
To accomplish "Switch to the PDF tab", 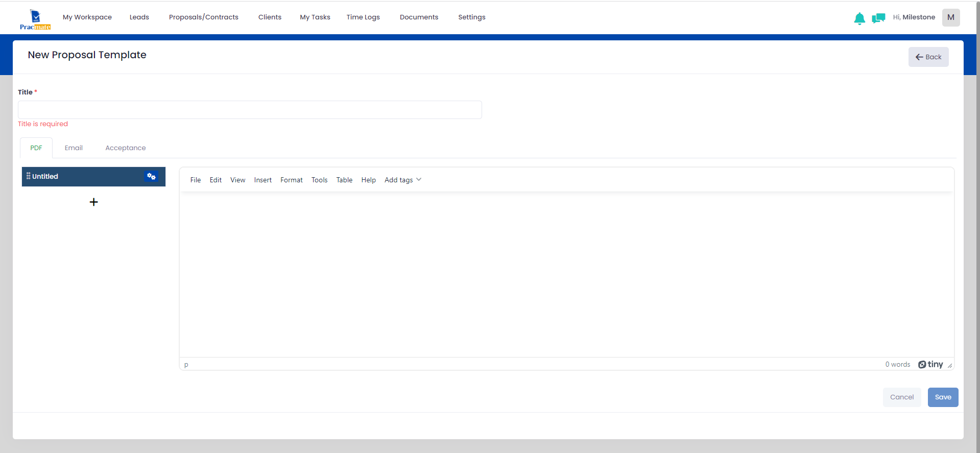I will [36, 148].
